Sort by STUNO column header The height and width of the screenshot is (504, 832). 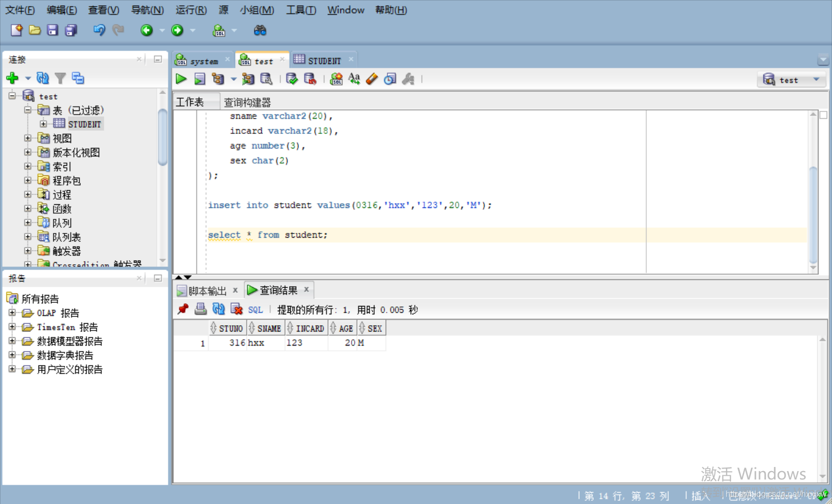click(x=227, y=328)
